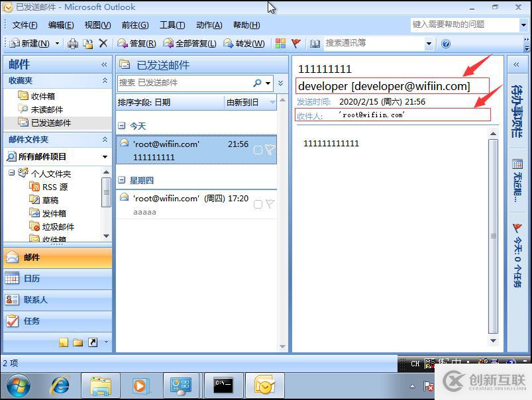Switch to the 任务 module
Image resolution: width=532 pixels, height=400 pixels.
pyautogui.click(x=58, y=321)
